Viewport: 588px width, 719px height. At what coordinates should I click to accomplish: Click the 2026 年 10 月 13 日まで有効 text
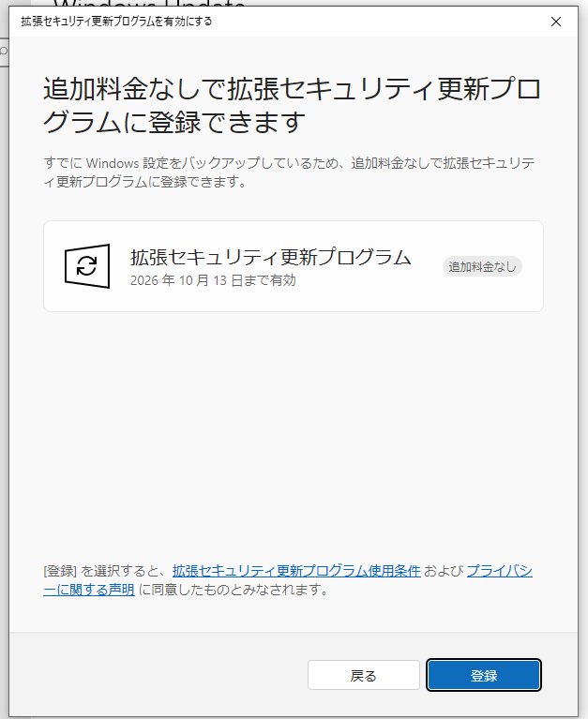point(213,280)
